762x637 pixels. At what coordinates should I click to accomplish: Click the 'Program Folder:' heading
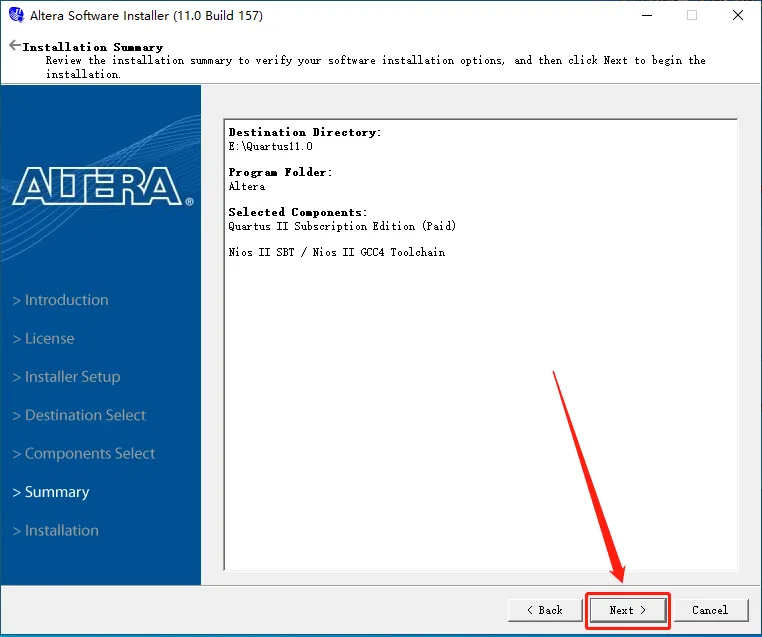(280, 172)
